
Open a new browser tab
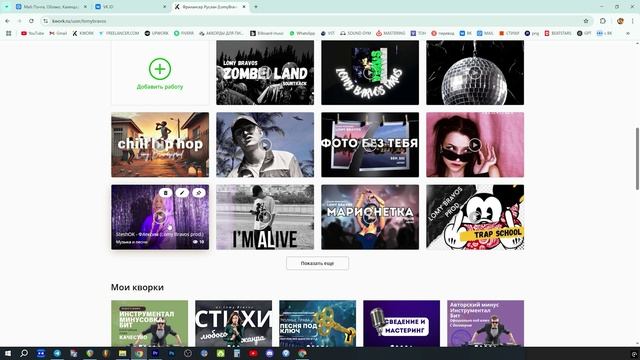click(256, 7)
